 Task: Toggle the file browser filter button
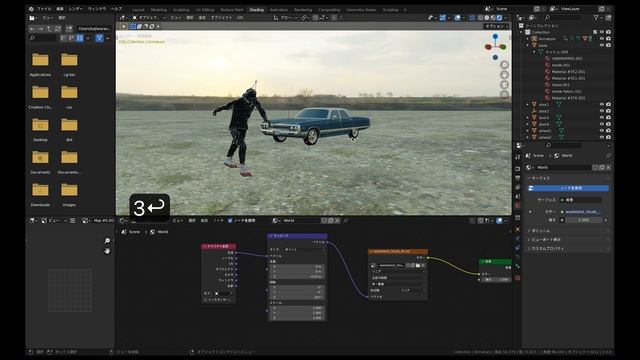point(99,38)
